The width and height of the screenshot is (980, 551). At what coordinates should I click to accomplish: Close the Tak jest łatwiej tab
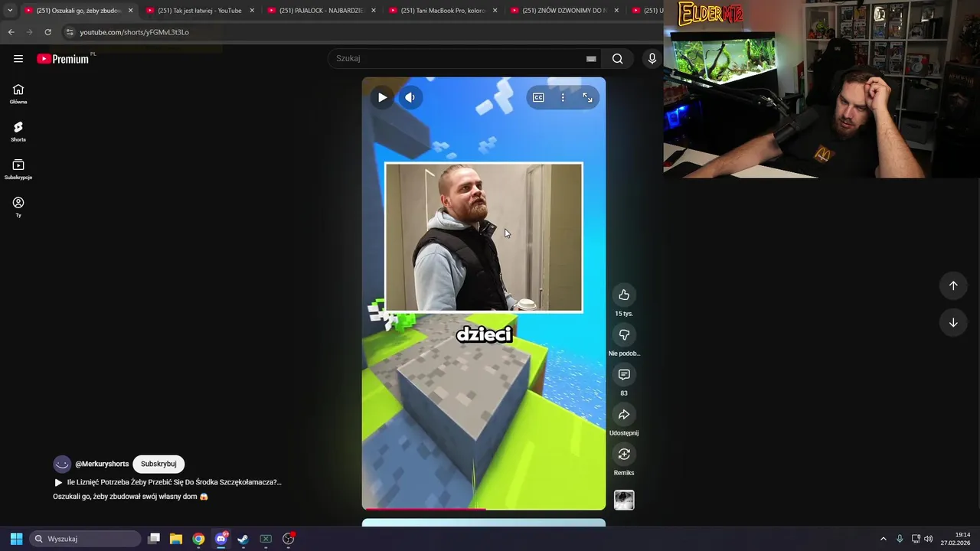click(x=252, y=11)
